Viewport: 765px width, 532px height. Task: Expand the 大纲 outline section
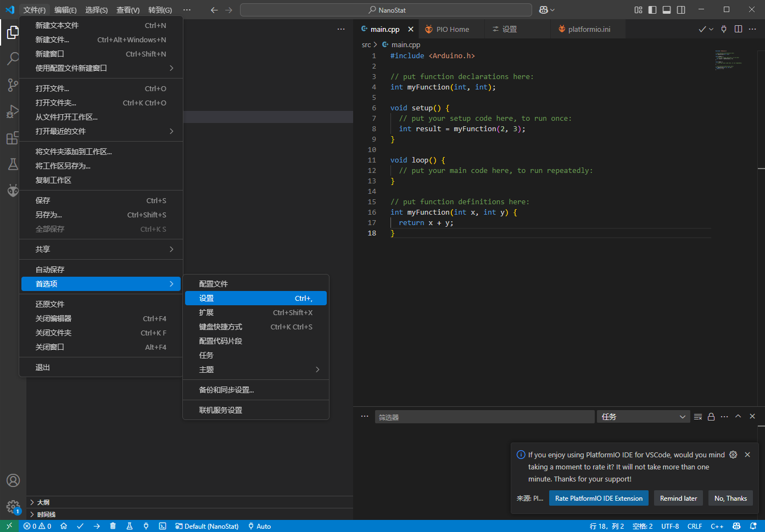tap(189, 502)
